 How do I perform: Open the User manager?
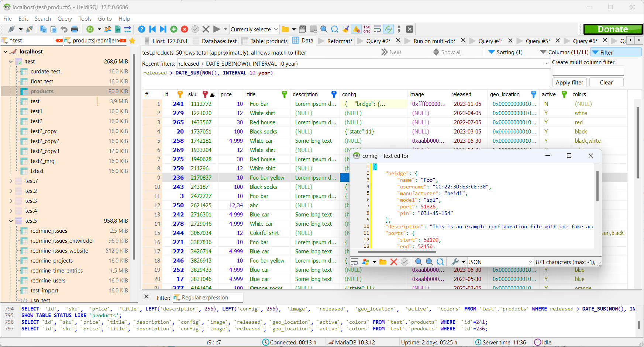click(x=107, y=29)
